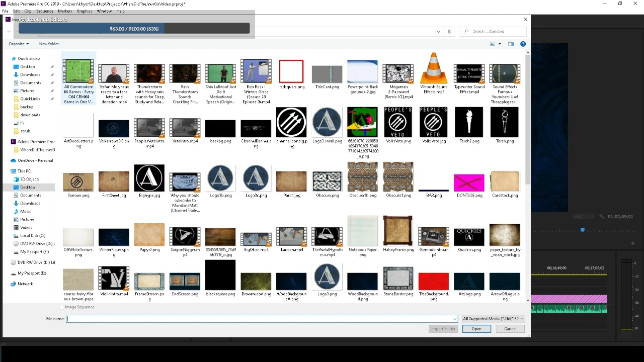Open the Markers menu in Premiere
The height and width of the screenshot is (362, 644).
[x=65, y=11]
